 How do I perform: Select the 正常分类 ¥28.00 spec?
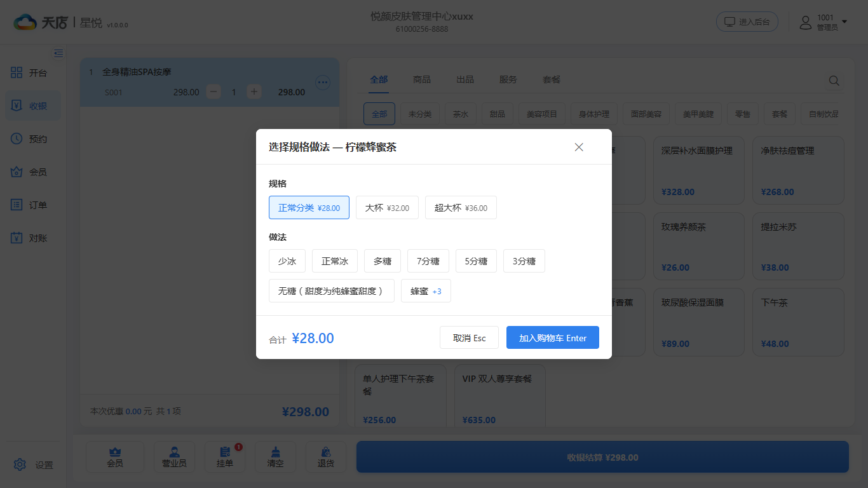[309, 208]
